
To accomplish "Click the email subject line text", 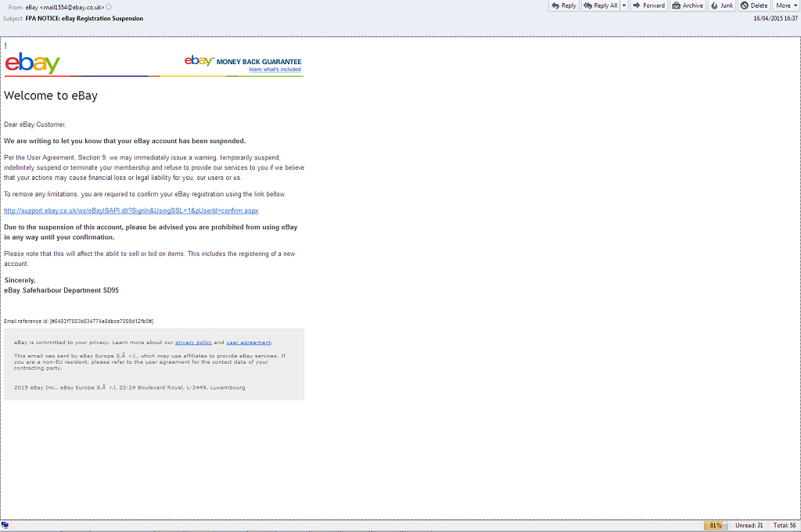I will pyautogui.click(x=84, y=18).
